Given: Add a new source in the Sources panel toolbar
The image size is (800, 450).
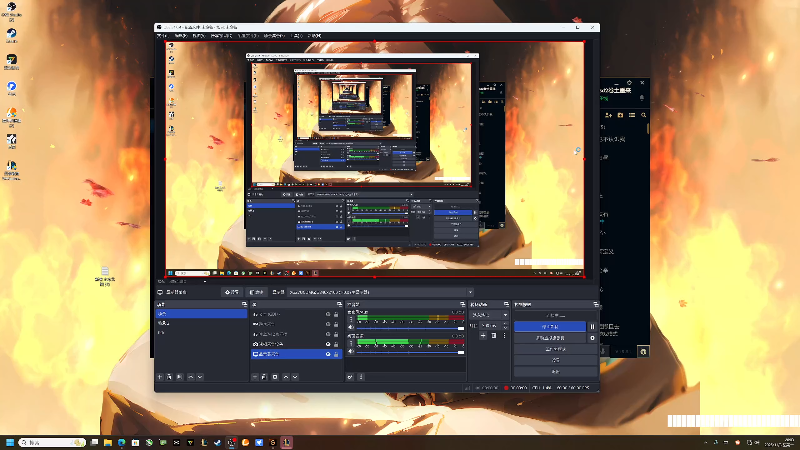Looking at the screenshot, I should [255, 377].
